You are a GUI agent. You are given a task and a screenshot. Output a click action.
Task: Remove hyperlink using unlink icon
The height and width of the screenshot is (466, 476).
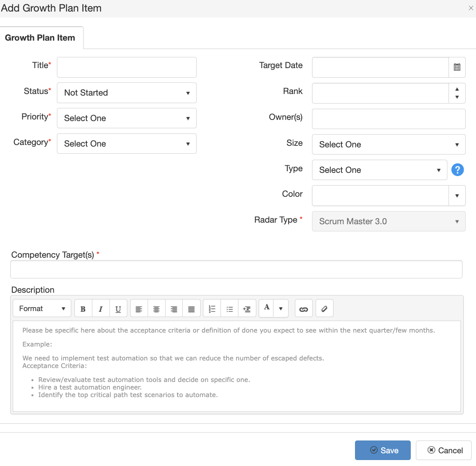click(324, 309)
